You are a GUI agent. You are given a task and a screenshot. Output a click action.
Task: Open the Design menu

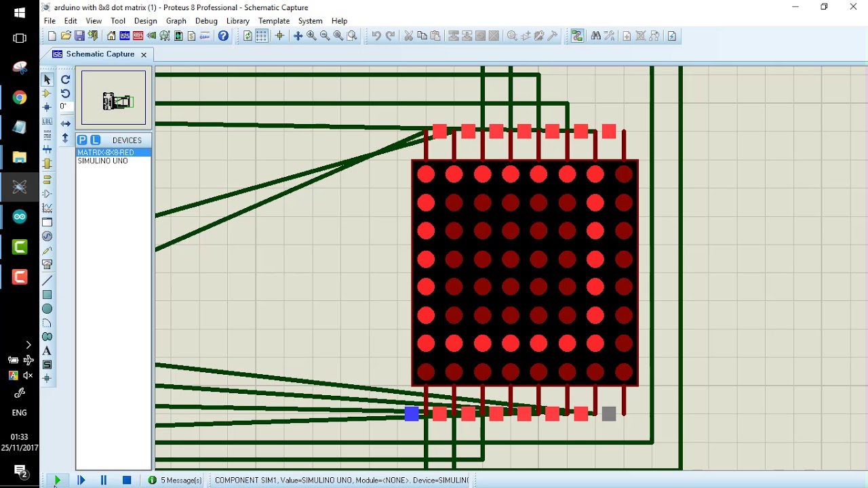coord(145,21)
